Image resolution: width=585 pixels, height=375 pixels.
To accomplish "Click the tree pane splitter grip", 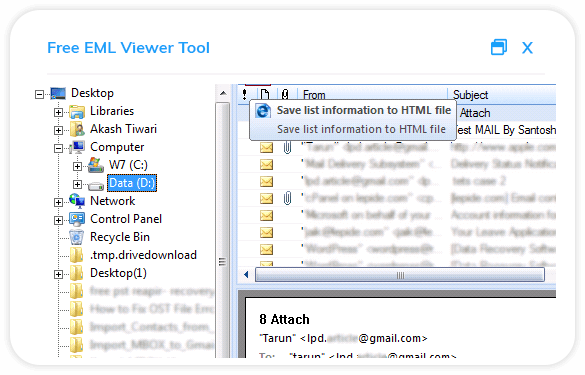I will pos(223,262).
